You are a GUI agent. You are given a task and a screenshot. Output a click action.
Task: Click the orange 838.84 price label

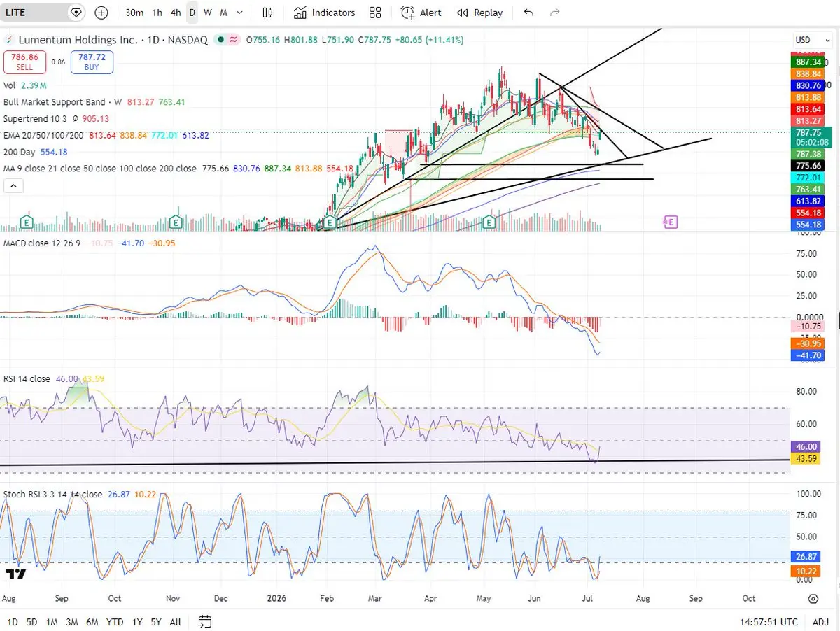[808, 73]
